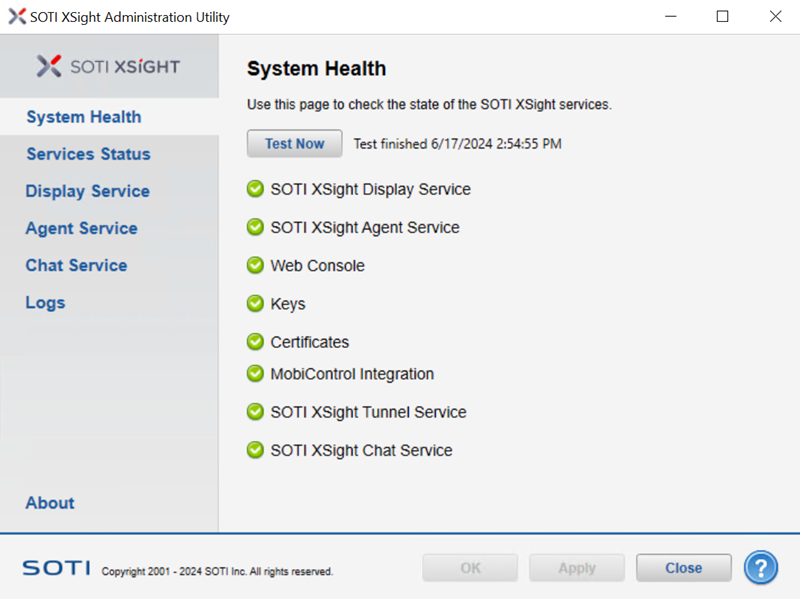
Task: Click the SOTI logo in the footer
Action: point(56,568)
